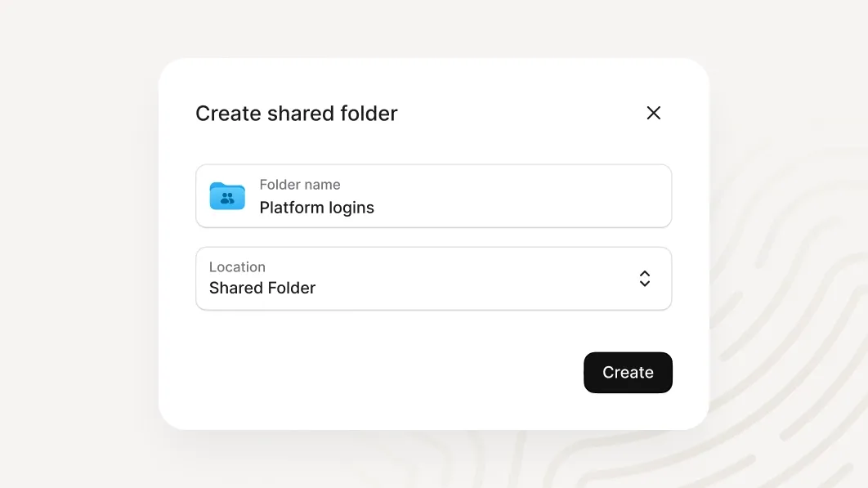Screen dimensions: 868x488
Task: Tap the folder icon next to Platform logins
Action: (x=226, y=195)
